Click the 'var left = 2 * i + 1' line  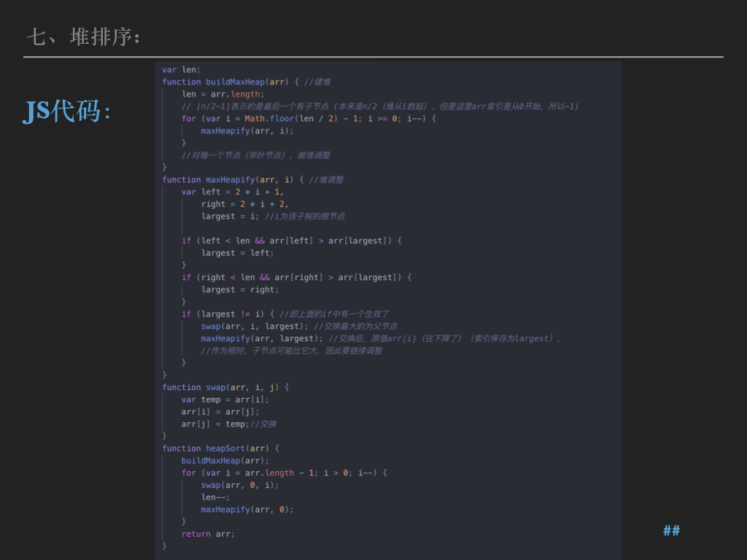tap(232, 192)
